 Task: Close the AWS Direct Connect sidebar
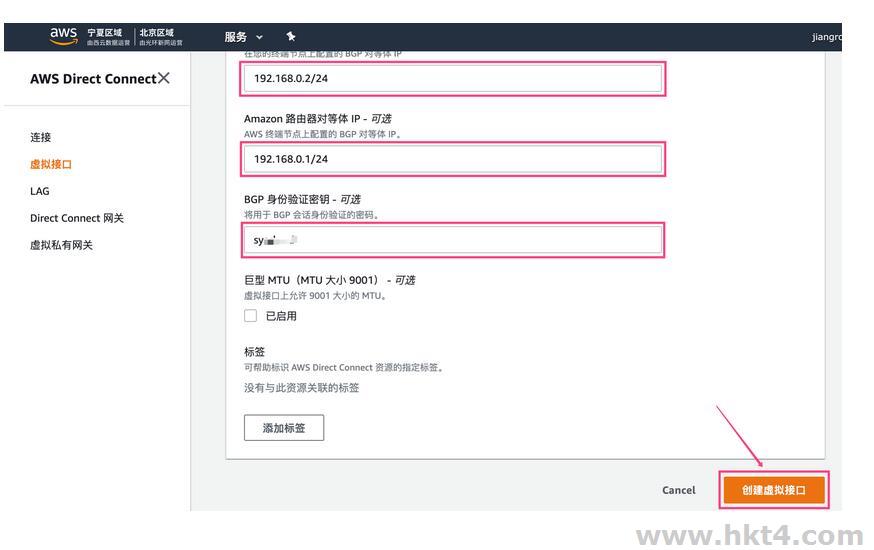tap(163, 78)
